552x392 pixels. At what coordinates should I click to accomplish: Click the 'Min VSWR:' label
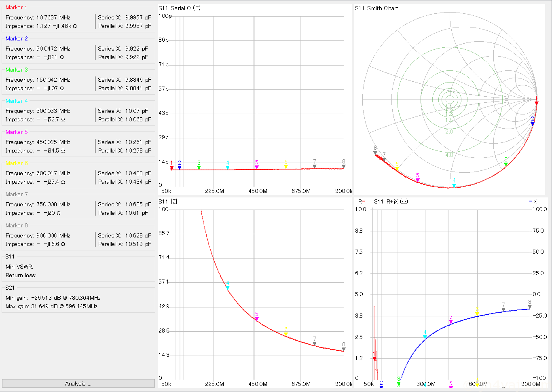[x=19, y=267]
